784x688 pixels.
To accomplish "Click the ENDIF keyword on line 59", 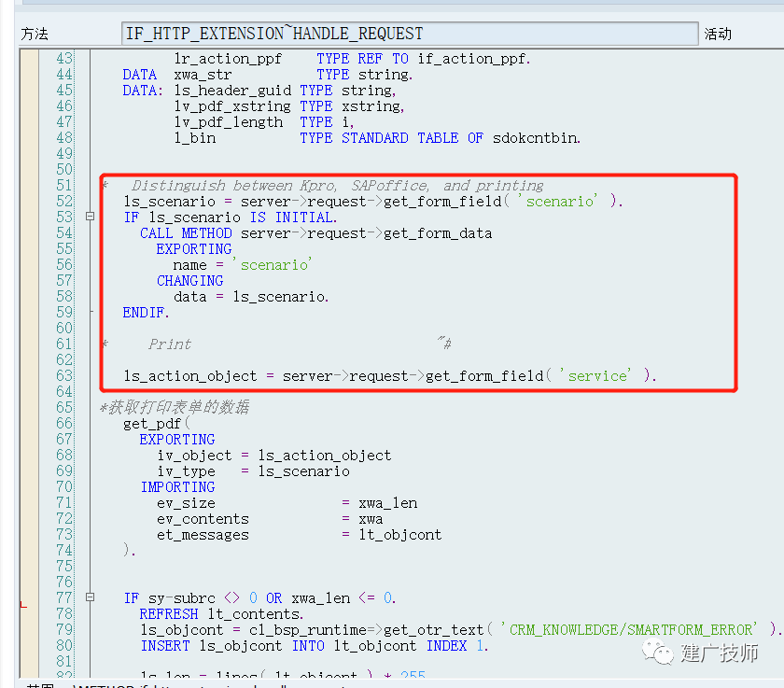I will click(x=146, y=313).
